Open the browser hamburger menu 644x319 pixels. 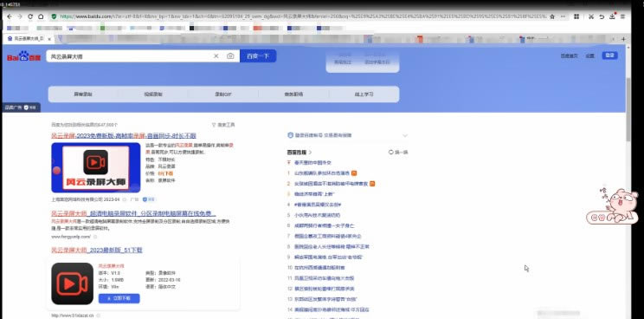[x=623, y=16]
